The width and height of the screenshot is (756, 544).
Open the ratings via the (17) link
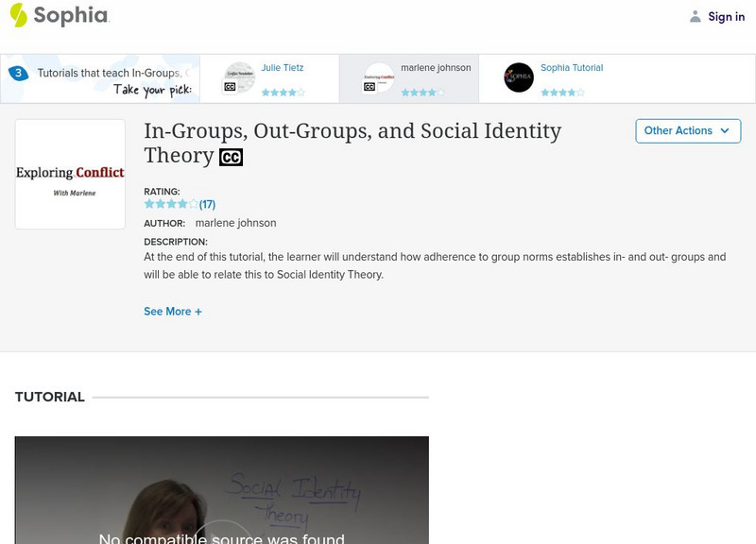point(205,202)
